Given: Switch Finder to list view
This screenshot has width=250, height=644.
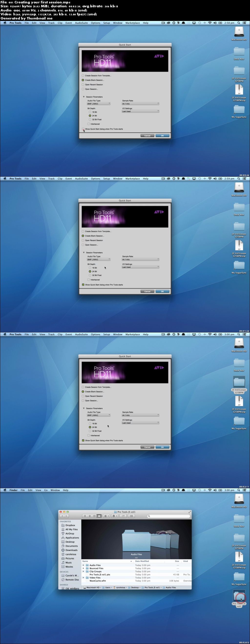Looking at the screenshot, I should [90, 516].
